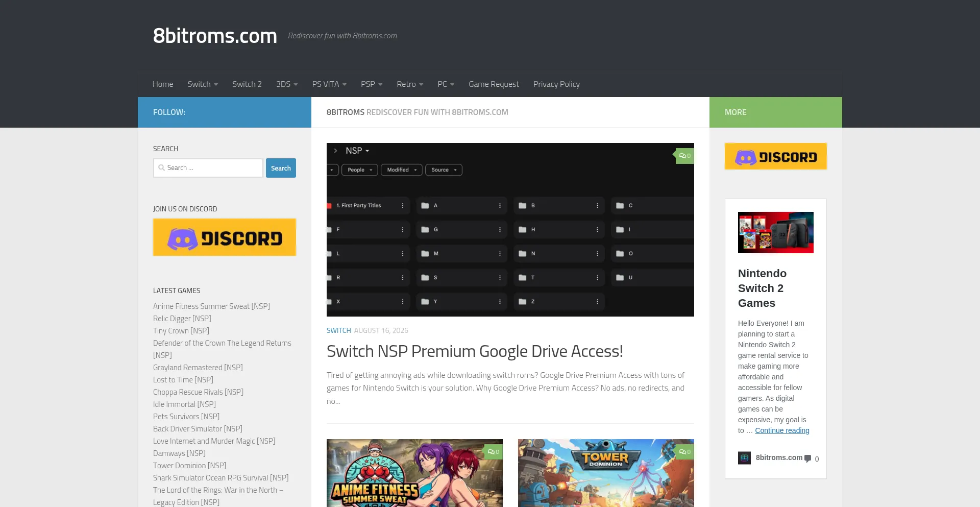This screenshot has width=980, height=507.
Task: Click the 8bitroms.com site icon in embed
Action: [x=744, y=458]
